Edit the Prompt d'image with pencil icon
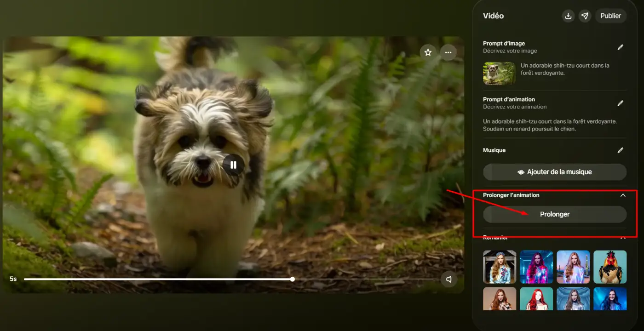The image size is (644, 331). coord(620,47)
